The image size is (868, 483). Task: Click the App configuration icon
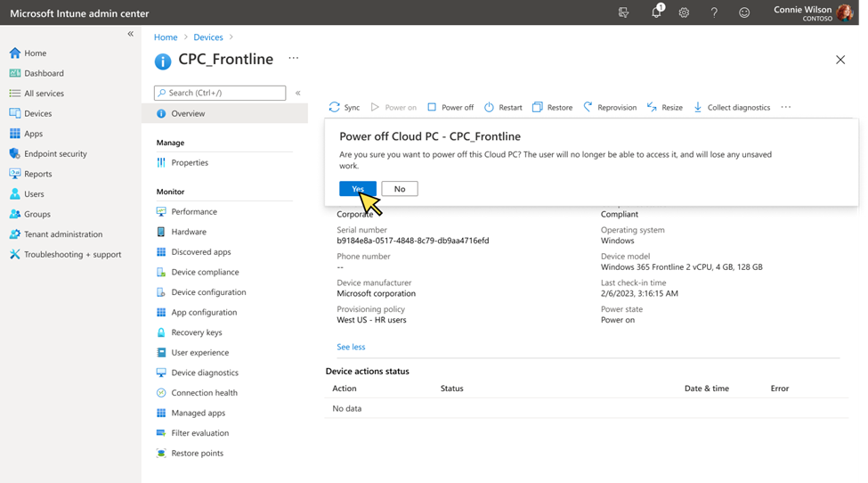[x=161, y=313]
